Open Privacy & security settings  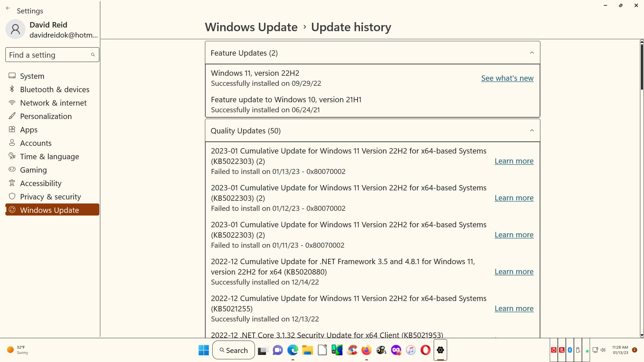tap(50, 197)
